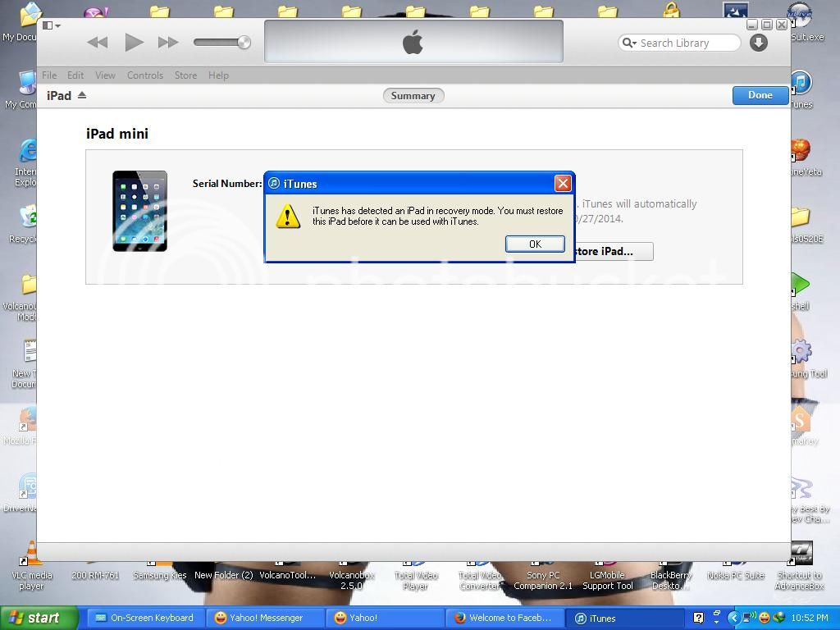Select the Fast-forward playback icon
This screenshot has height=630, width=840.
tap(168, 43)
